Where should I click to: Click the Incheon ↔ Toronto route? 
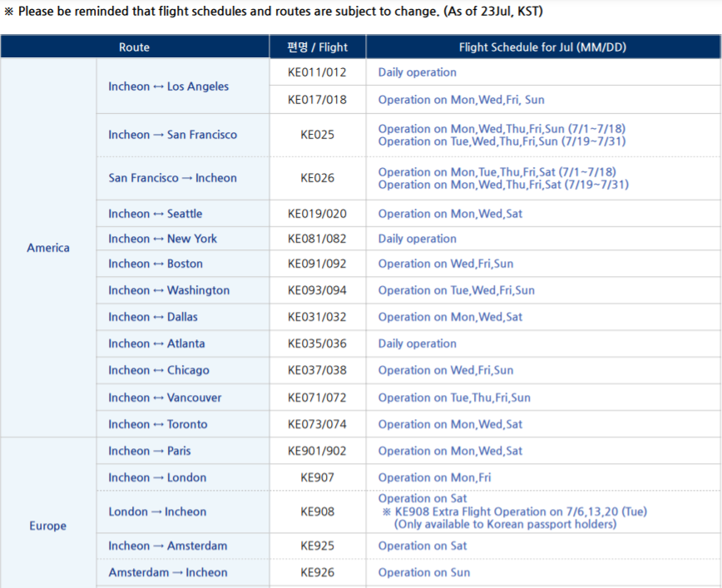pos(158,424)
